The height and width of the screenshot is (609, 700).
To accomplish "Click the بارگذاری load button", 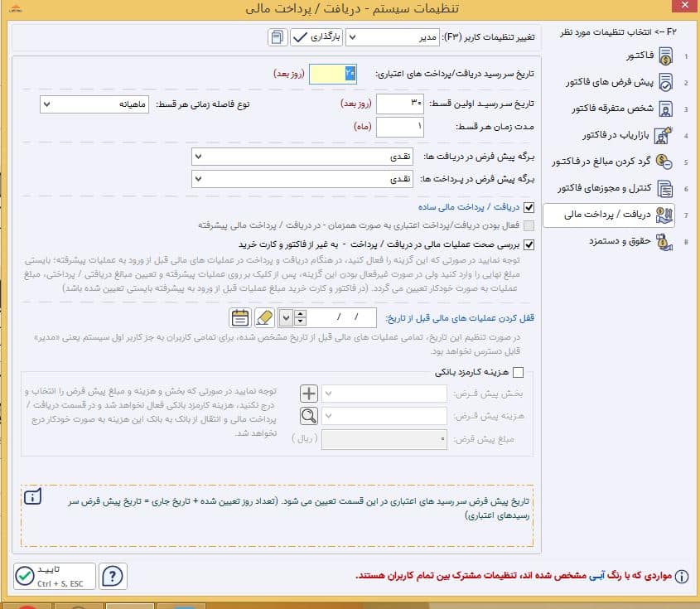I will [x=316, y=37].
